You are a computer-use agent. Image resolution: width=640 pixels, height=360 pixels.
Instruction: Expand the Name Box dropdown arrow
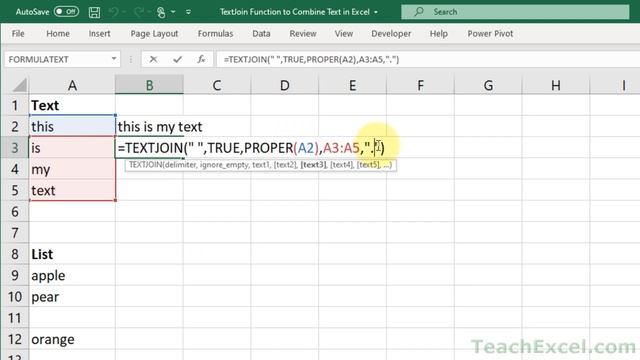[114, 60]
